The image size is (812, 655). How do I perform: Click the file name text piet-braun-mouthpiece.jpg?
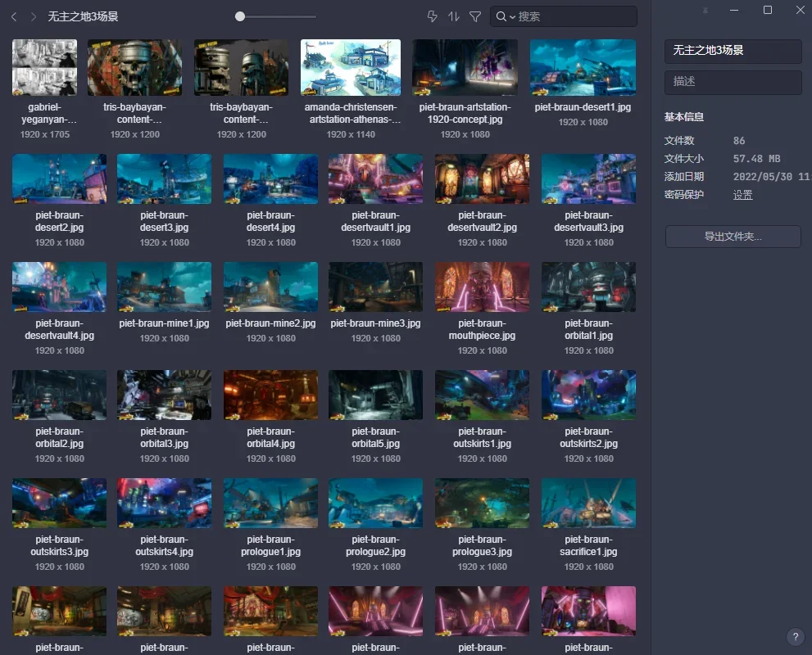tap(482, 330)
